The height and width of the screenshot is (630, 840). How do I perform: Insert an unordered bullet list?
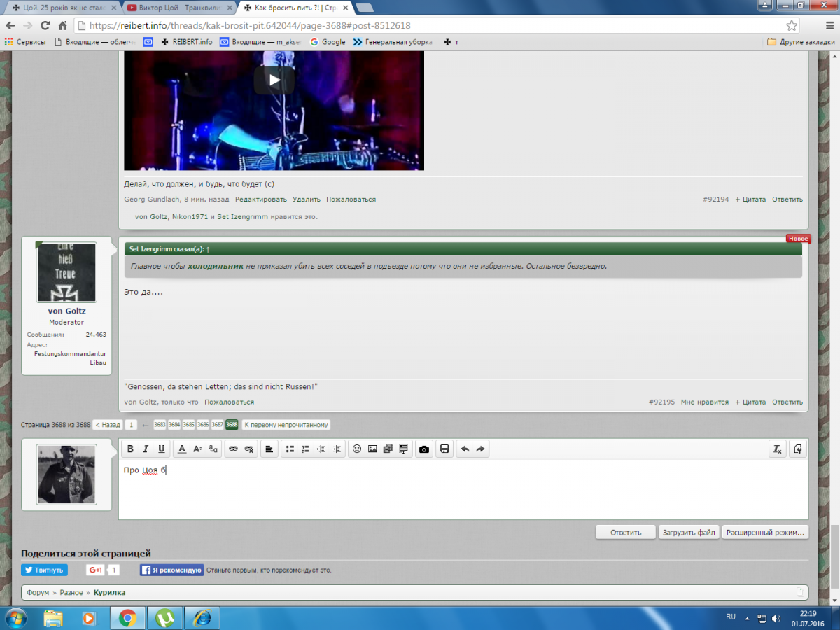click(290, 449)
